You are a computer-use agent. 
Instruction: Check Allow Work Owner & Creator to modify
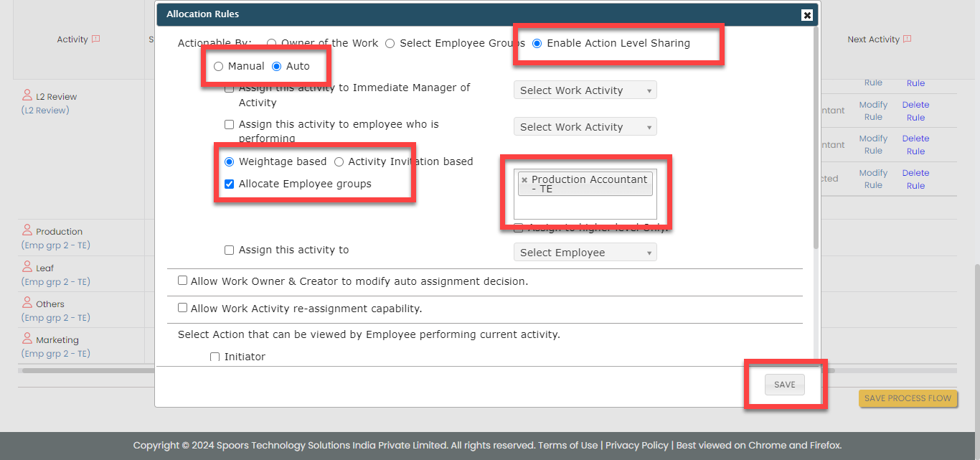pyautogui.click(x=183, y=281)
